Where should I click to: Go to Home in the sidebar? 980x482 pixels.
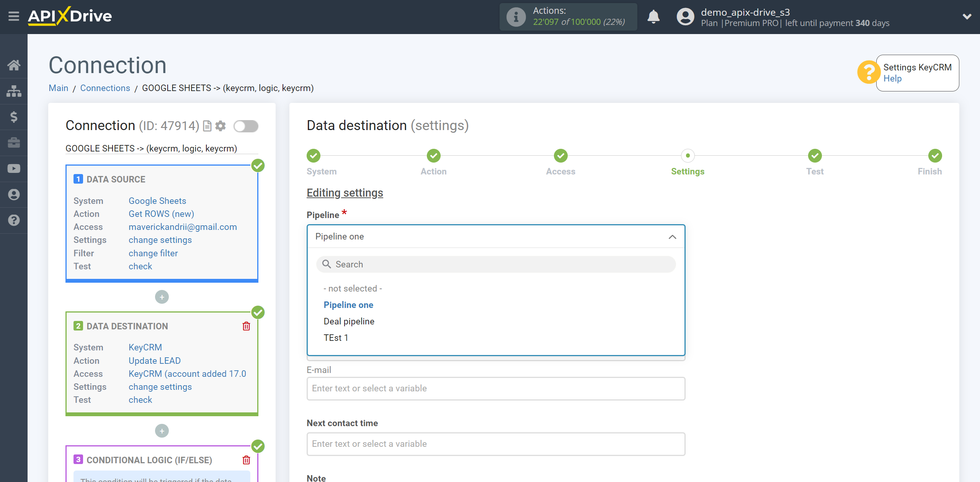click(14, 65)
